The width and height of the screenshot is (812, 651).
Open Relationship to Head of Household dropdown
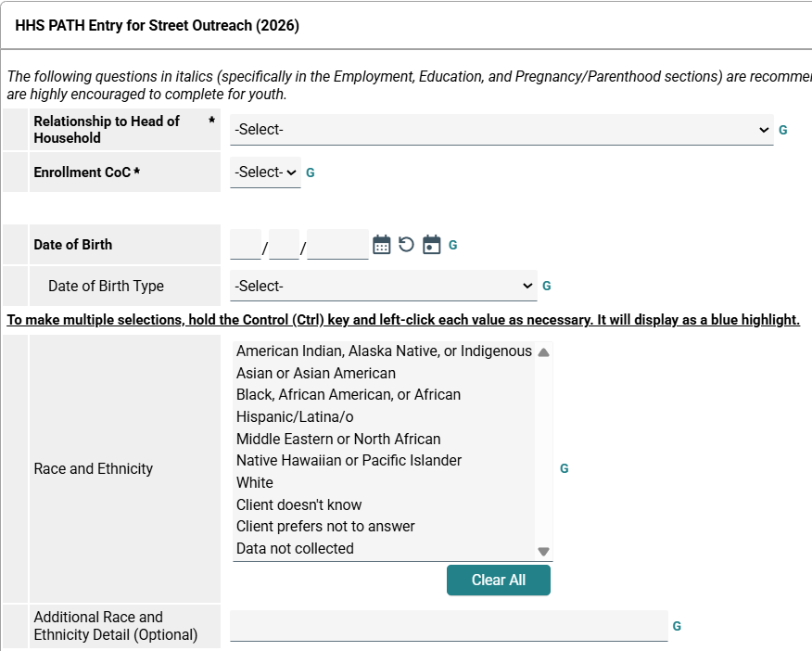tap(501, 130)
